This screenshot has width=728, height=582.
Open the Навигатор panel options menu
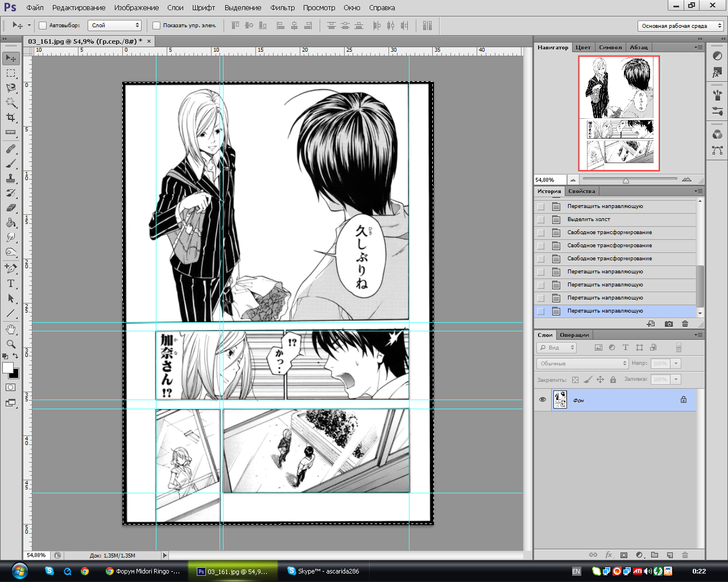point(698,48)
